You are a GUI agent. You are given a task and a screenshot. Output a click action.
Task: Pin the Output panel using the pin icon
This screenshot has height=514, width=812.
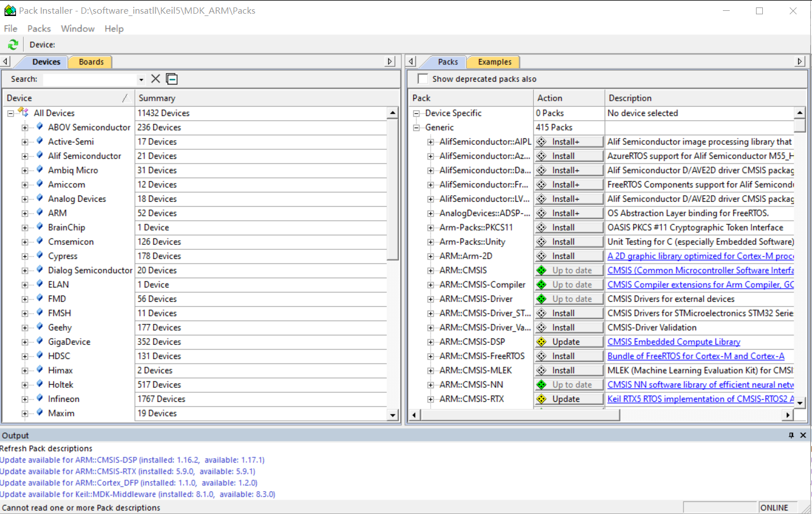tap(791, 435)
